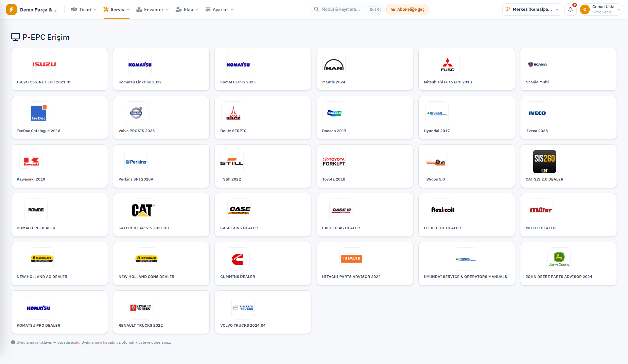Open the Kawasaki 2010 logo
The image size is (628, 364).
coord(31,162)
